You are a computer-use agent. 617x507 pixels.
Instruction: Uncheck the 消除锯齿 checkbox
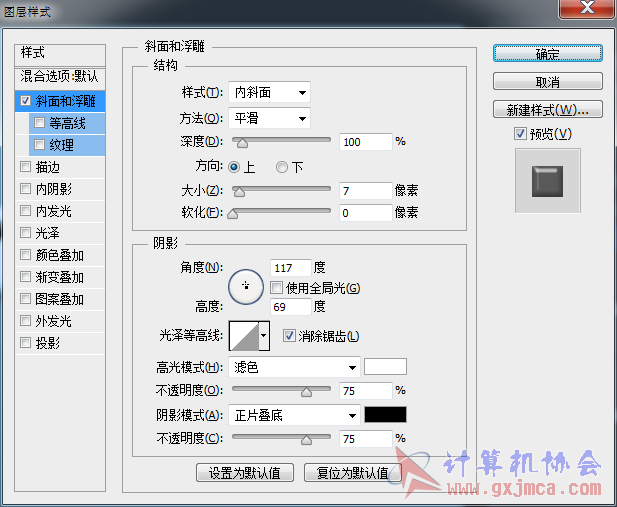(x=289, y=336)
